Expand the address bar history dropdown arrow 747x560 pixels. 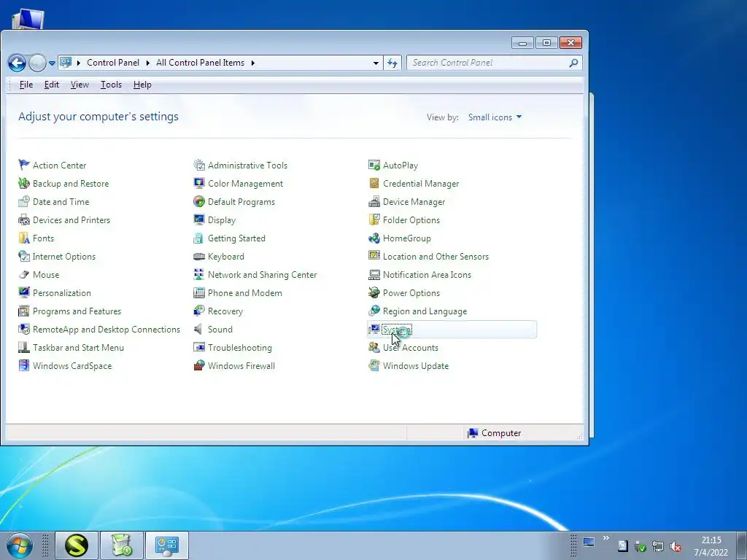[x=376, y=63]
